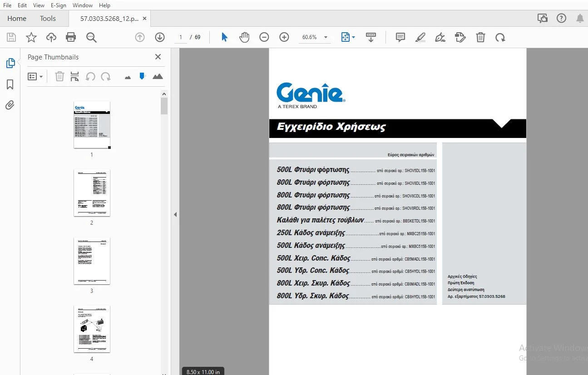Open the page organize icon in thumbnails panel
This screenshot has height=375, width=588.
tap(75, 76)
